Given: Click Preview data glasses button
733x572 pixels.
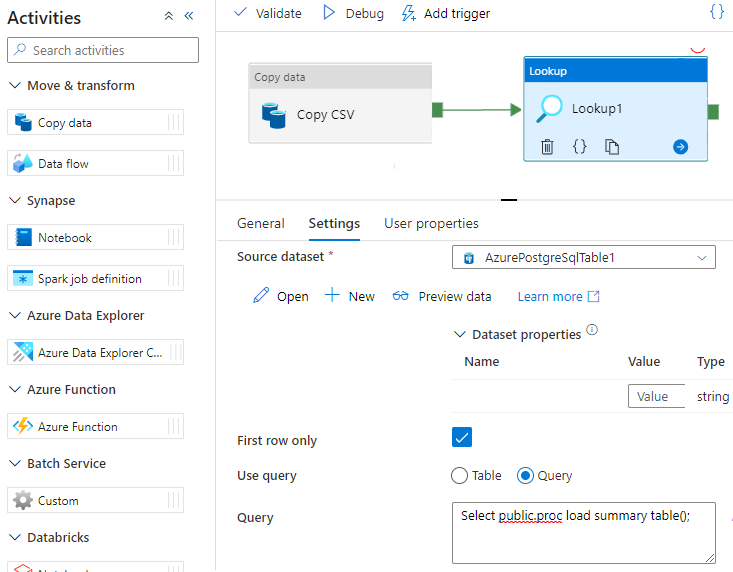Looking at the screenshot, I should point(442,296).
